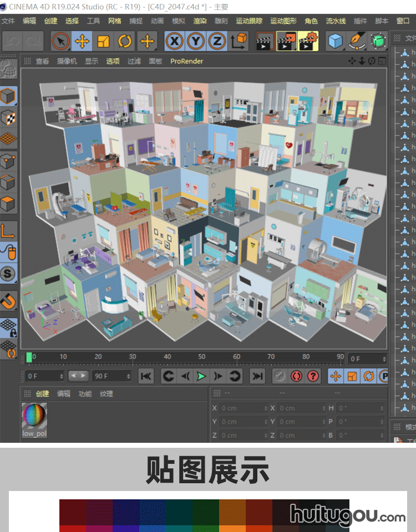This screenshot has height=532, width=416.
Task: Switch to the ProRender viewport menu
Action: [186, 61]
